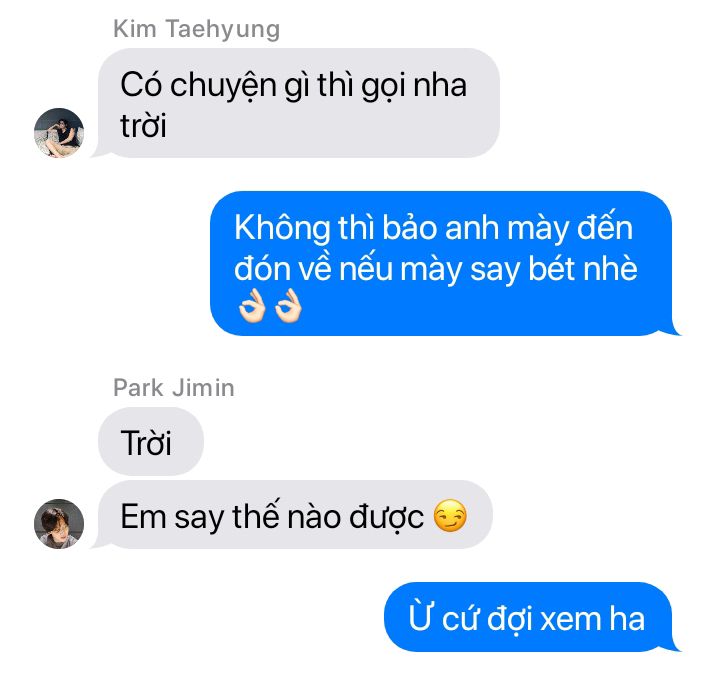Click the word "xem" in last bubble
Viewport: 720px width, 684px height.
pos(569,620)
